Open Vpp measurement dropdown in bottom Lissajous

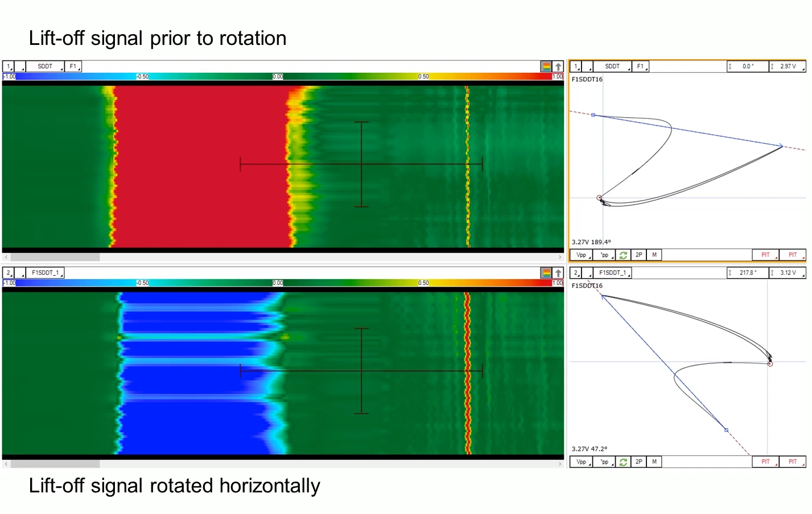coord(582,462)
